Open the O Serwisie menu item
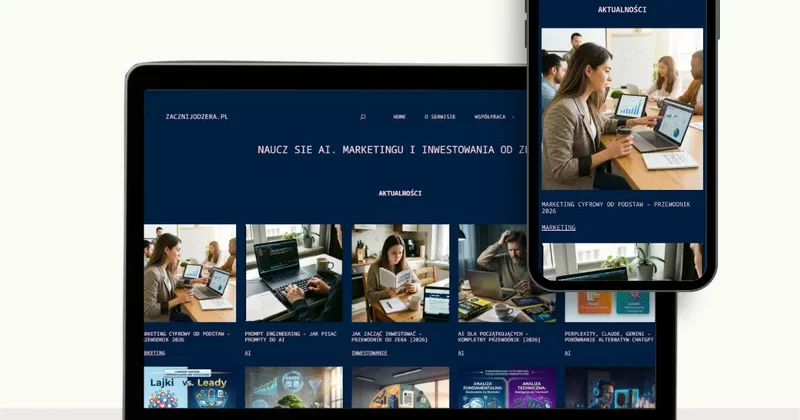800x420 pixels. [x=440, y=117]
